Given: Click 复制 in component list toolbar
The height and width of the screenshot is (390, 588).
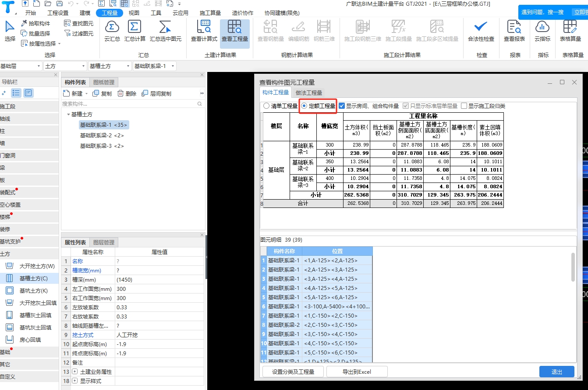Looking at the screenshot, I should pos(103,93).
